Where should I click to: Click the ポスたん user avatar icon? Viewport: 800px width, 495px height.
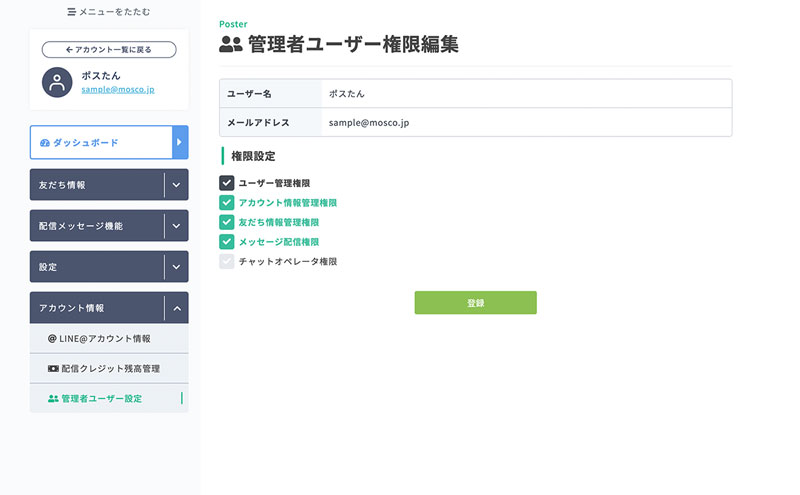(57, 82)
